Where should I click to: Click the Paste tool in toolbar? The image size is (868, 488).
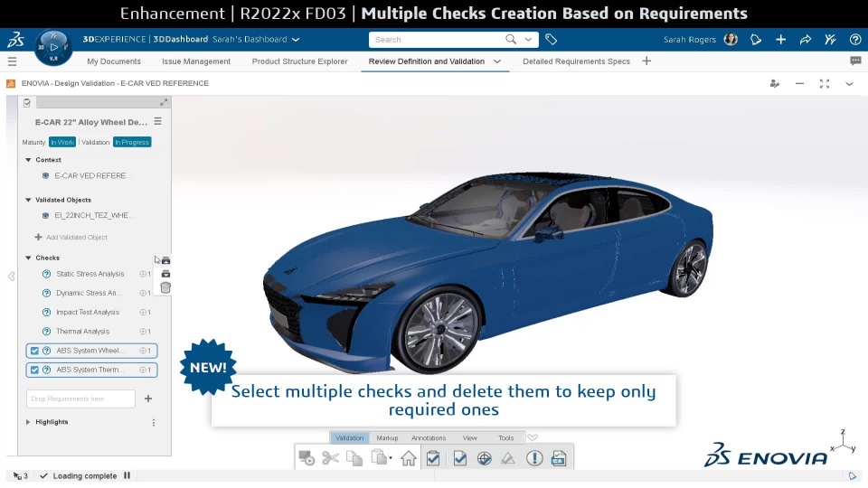379,457
